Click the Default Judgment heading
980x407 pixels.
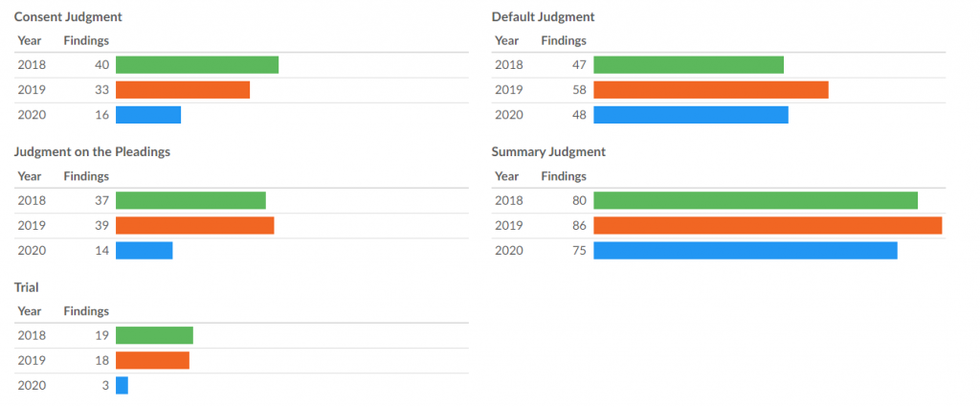pyautogui.click(x=543, y=17)
